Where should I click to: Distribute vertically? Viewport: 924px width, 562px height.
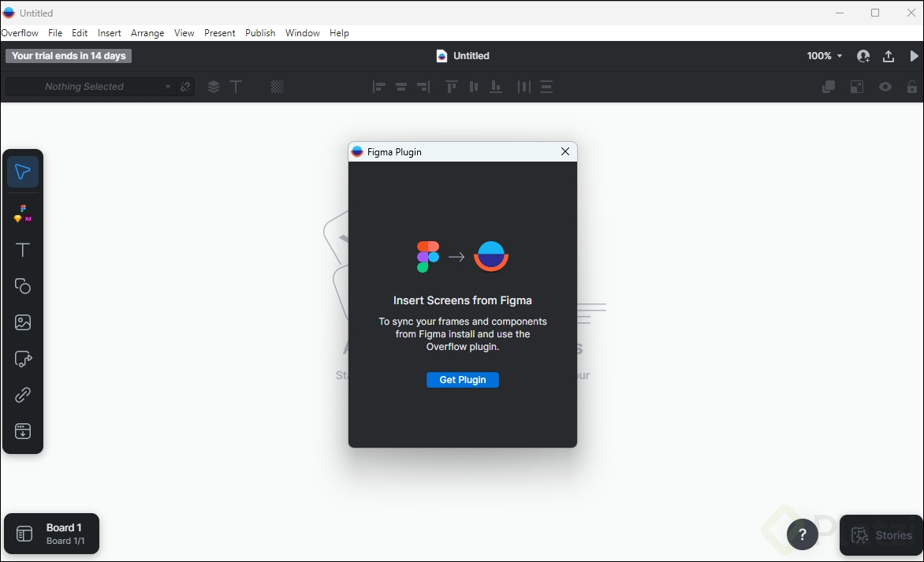[x=546, y=87]
